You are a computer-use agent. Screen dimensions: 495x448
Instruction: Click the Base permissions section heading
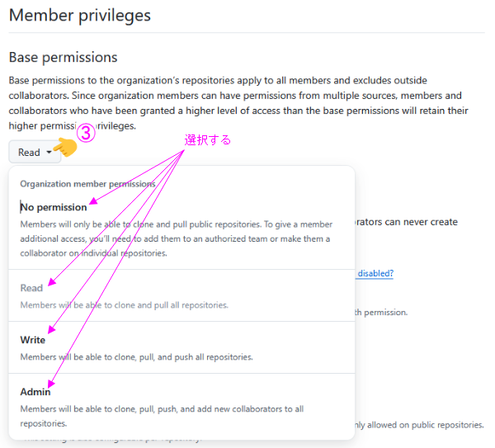pos(63,57)
